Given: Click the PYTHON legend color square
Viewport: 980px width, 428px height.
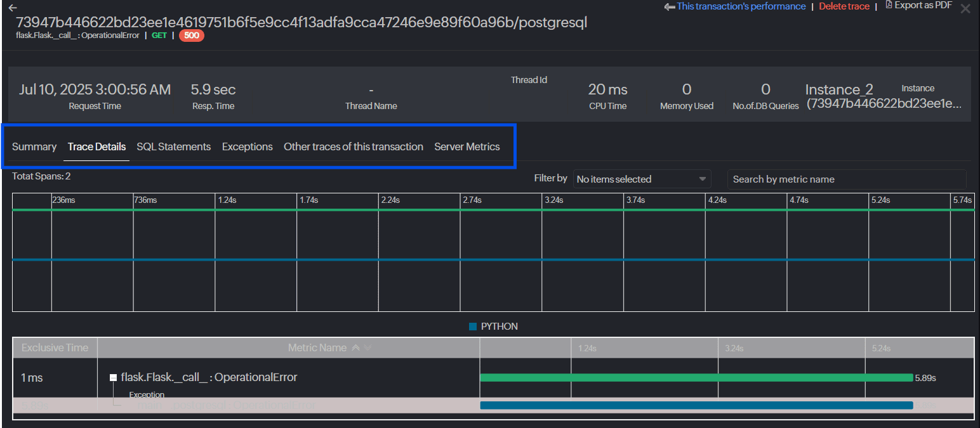Looking at the screenshot, I should point(472,327).
